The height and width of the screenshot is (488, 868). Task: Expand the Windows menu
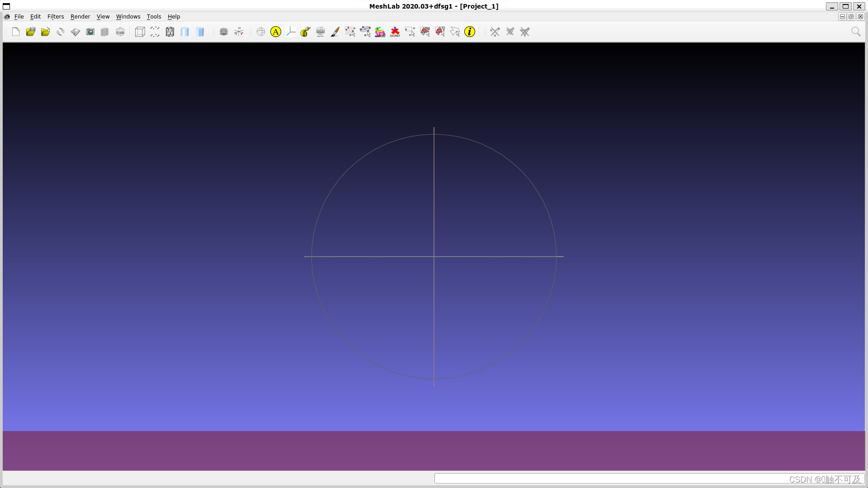(128, 17)
